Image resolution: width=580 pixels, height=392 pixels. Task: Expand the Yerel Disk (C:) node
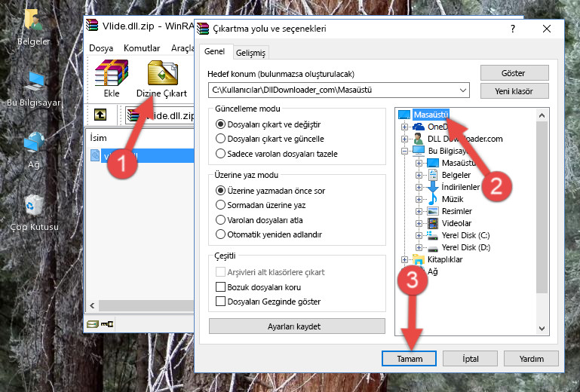point(419,235)
